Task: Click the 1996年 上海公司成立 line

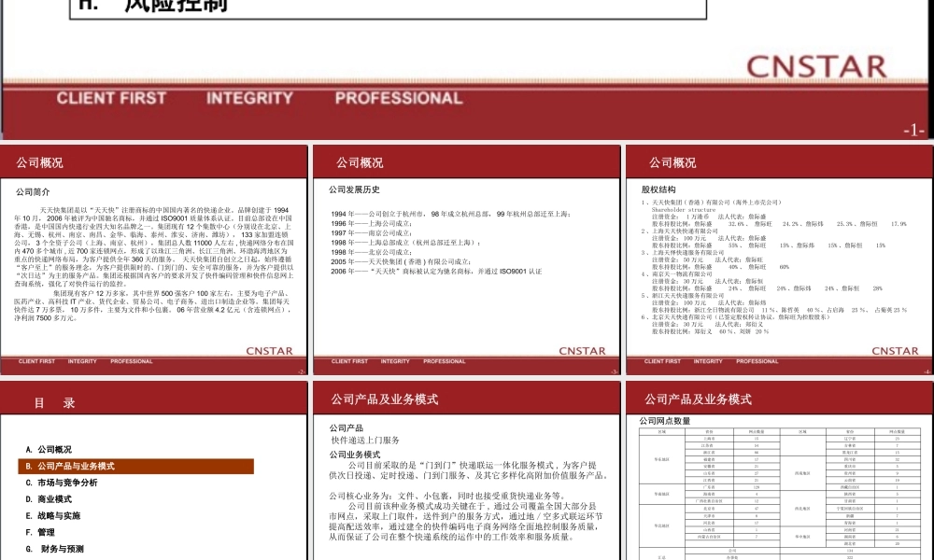Action: 371,223
